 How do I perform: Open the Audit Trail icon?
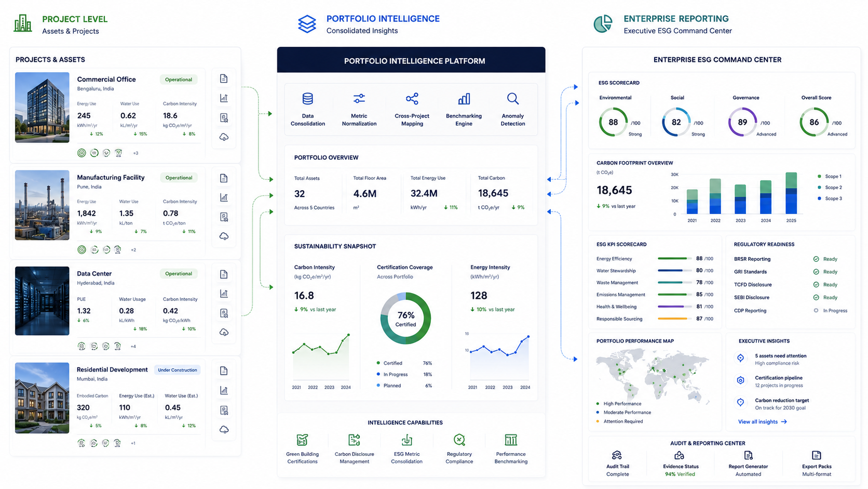click(x=617, y=455)
